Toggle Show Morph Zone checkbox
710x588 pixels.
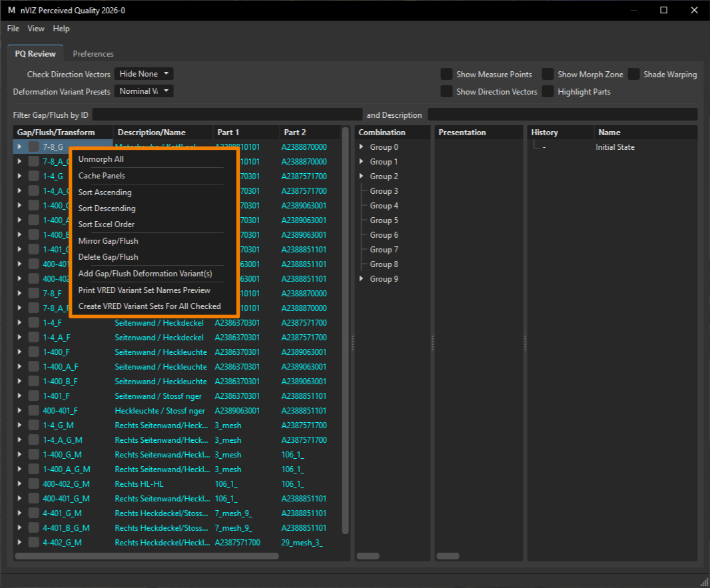548,74
